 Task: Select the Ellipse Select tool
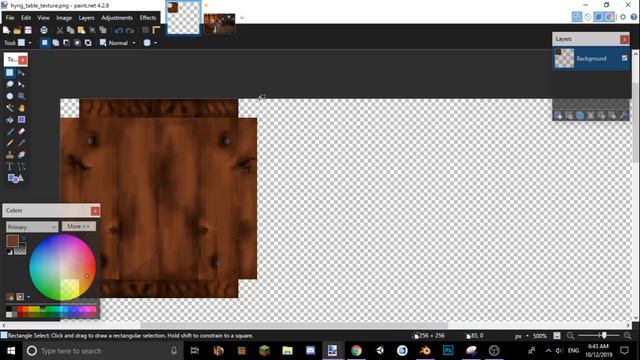click(10, 96)
